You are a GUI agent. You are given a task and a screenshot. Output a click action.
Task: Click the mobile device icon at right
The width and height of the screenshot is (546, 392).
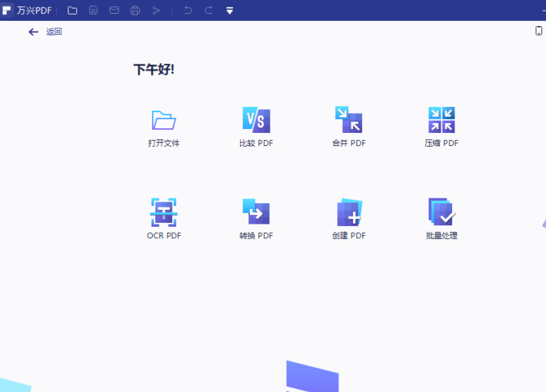[x=538, y=31]
